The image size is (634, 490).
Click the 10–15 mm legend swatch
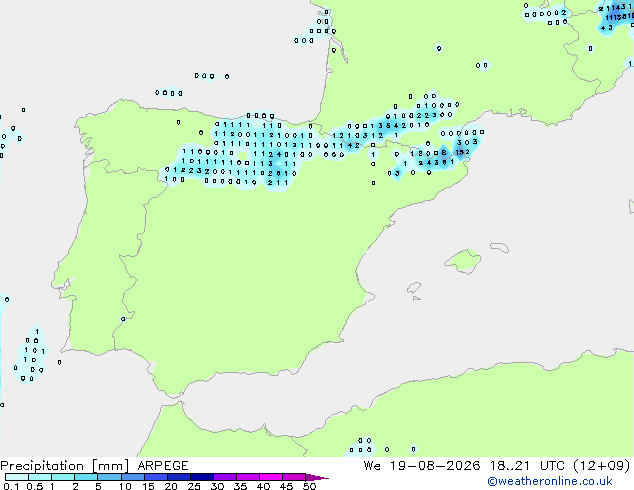[132, 477]
